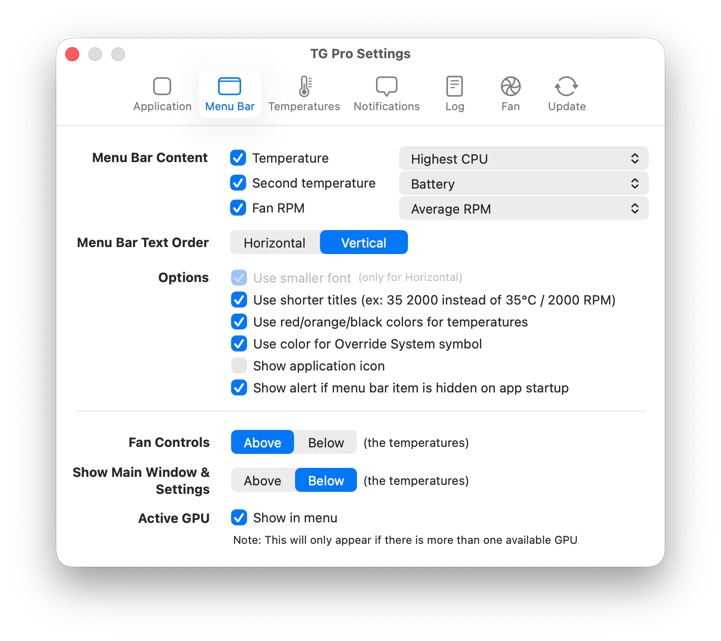Click the Log tab label
This screenshot has width=721, height=641.
[x=454, y=107]
